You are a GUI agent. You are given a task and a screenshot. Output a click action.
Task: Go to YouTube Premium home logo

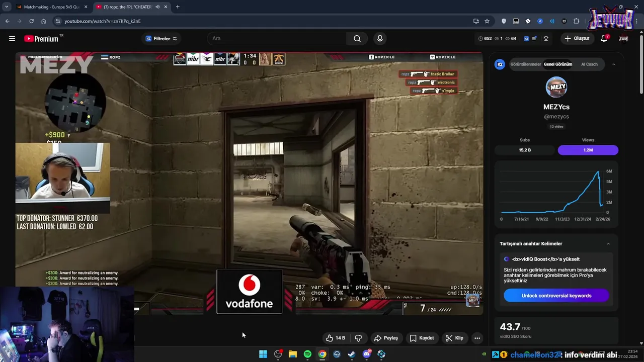tap(41, 39)
